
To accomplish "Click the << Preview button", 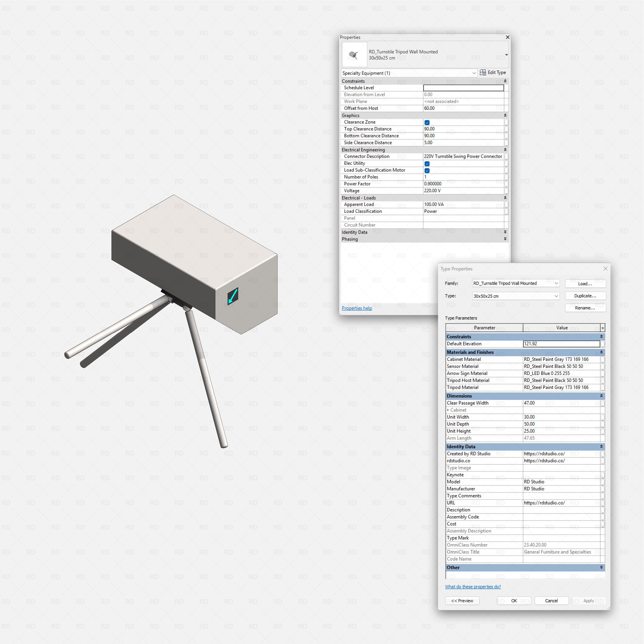I will tap(462, 601).
